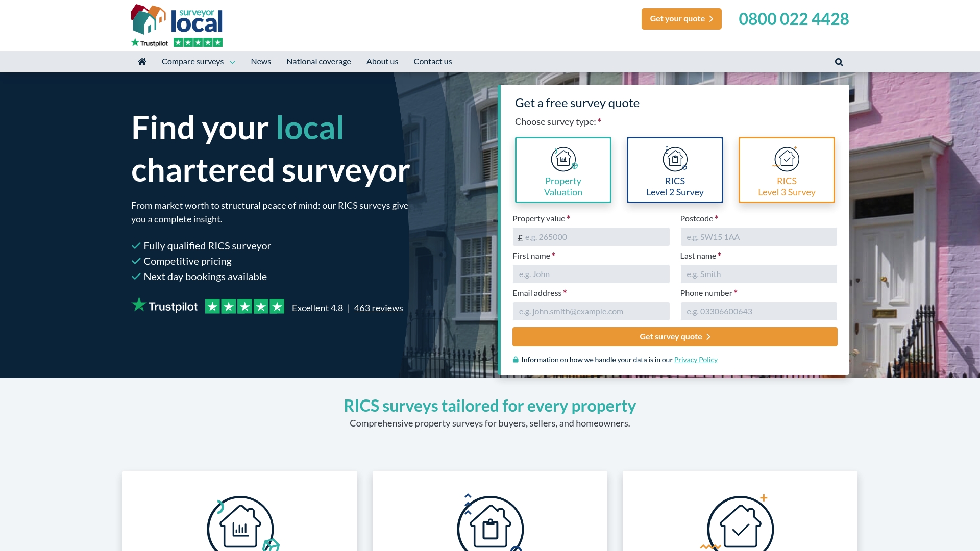980x551 pixels.
Task: Open the About us page
Action: click(x=382, y=62)
